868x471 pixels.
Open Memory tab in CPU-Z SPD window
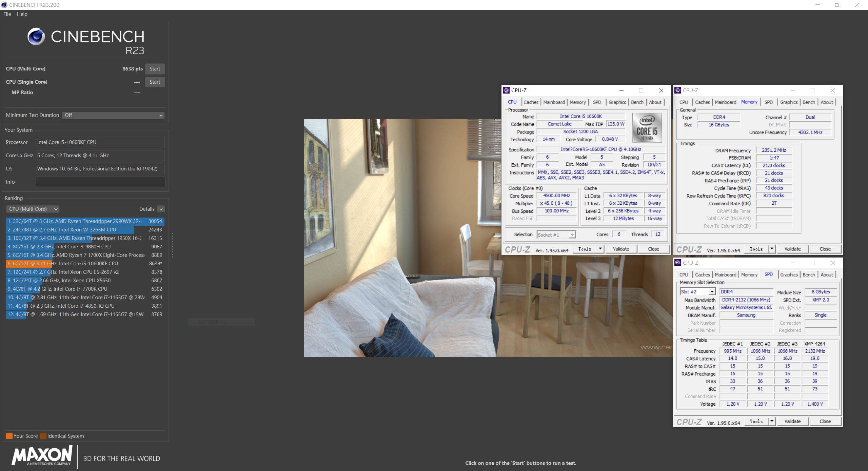tap(749, 275)
